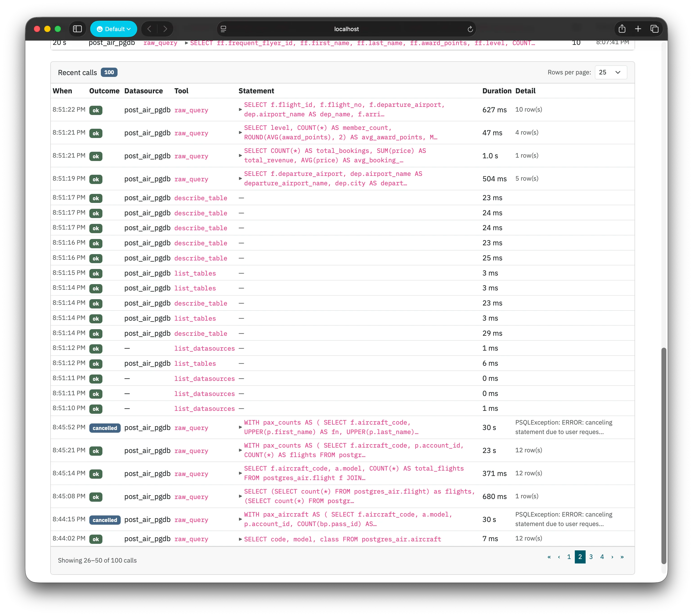Click the cancelled badge at 8:44:15 PM

coord(105,520)
